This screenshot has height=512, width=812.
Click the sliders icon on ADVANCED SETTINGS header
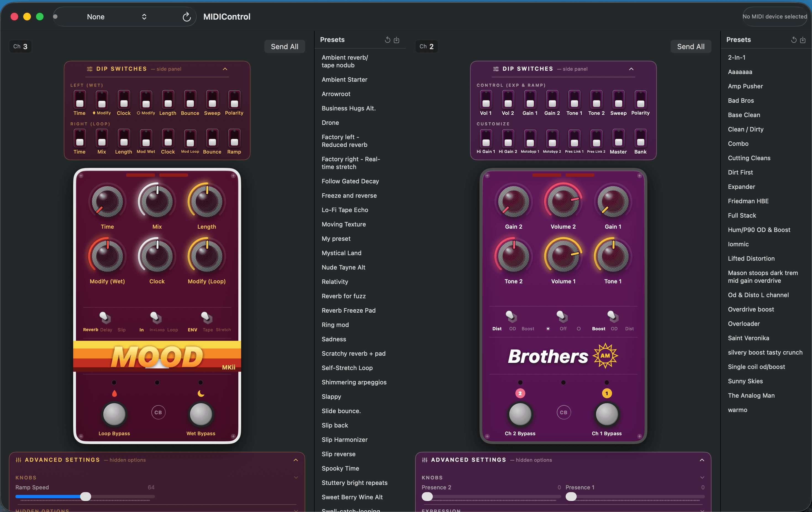tap(18, 460)
